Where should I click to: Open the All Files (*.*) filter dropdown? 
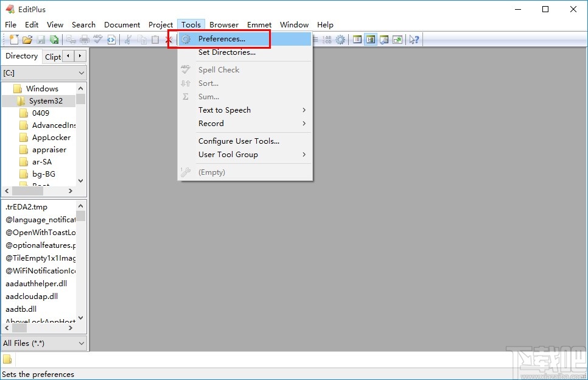(44, 343)
